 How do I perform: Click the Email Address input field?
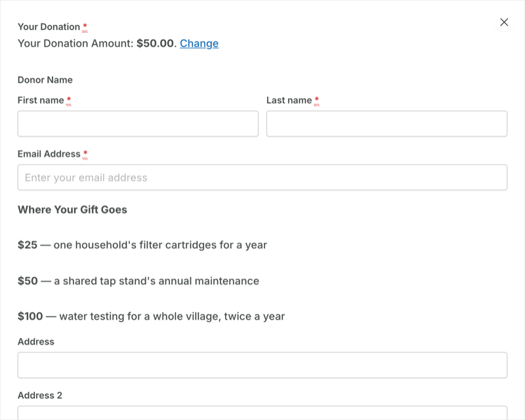[x=262, y=177]
